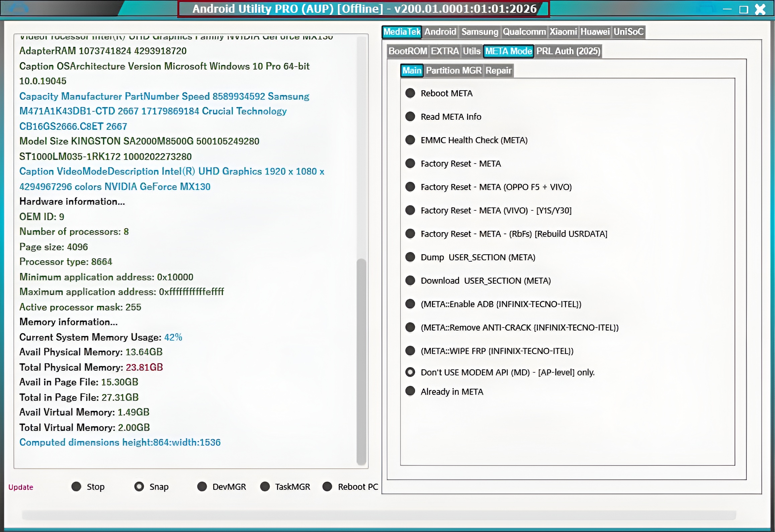Open the BootROM sub-tab
The width and height of the screenshot is (775, 532).
click(408, 51)
